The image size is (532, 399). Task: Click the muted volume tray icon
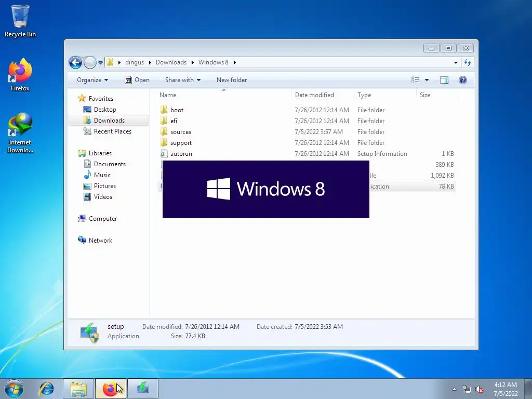(480, 389)
